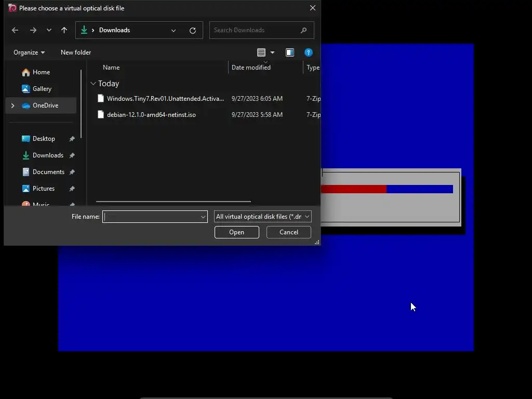Open Home in the navigation pane
The width and height of the screenshot is (532, 399).
click(42, 72)
